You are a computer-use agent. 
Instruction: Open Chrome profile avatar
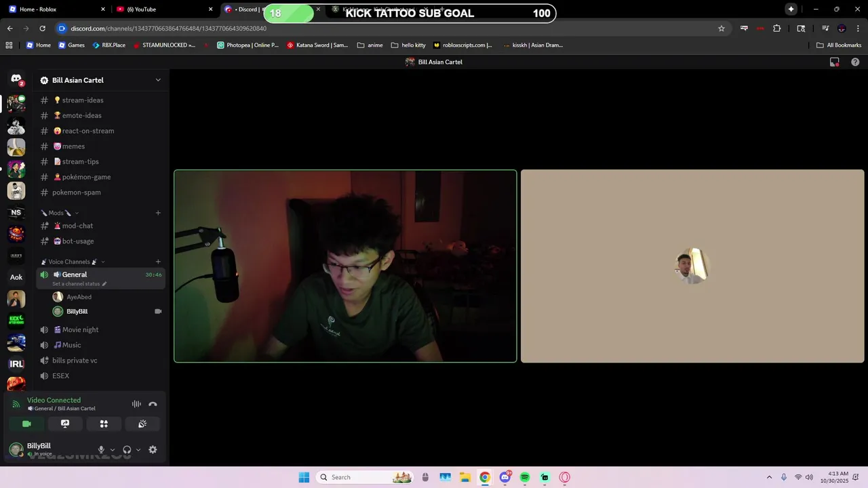tap(842, 28)
